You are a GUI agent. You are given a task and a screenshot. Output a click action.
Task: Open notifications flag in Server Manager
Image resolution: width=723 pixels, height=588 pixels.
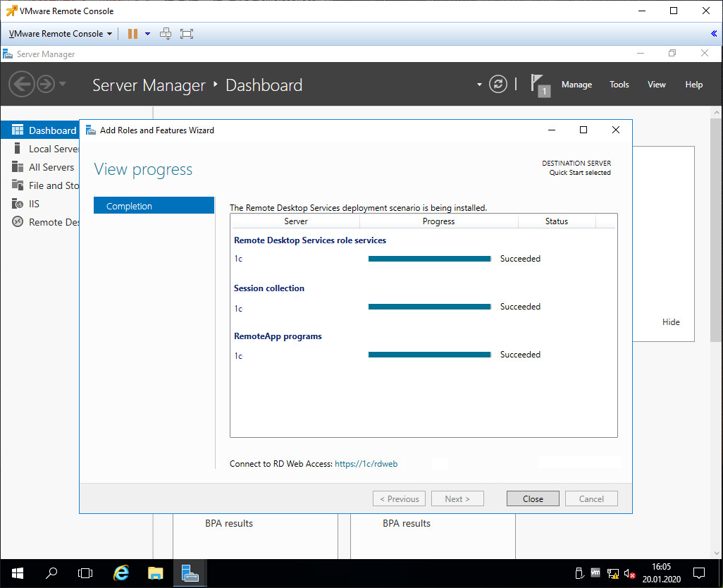tap(540, 85)
